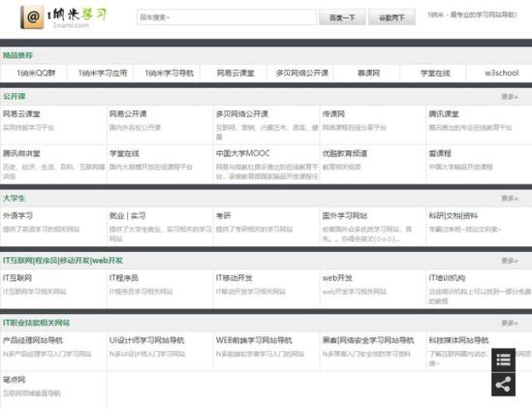
Task: Open w3school in the recommended bar
Action: [501, 73]
